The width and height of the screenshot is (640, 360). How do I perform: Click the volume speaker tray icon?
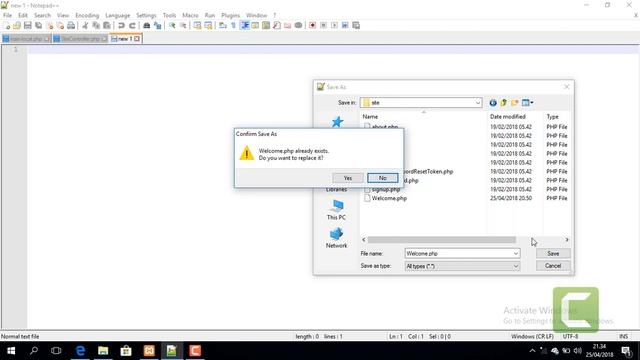[x=577, y=351]
